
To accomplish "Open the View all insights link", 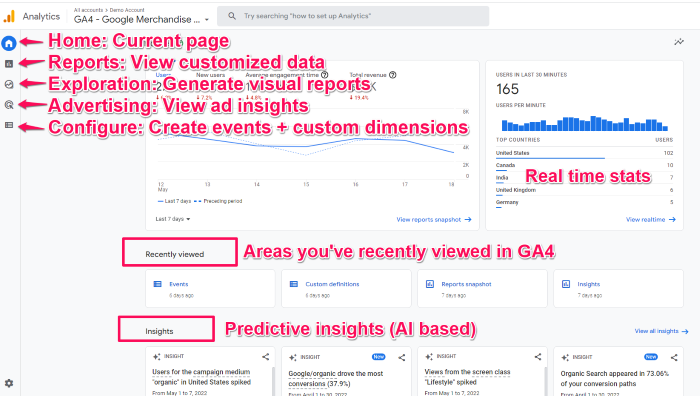I will click(x=662, y=331).
